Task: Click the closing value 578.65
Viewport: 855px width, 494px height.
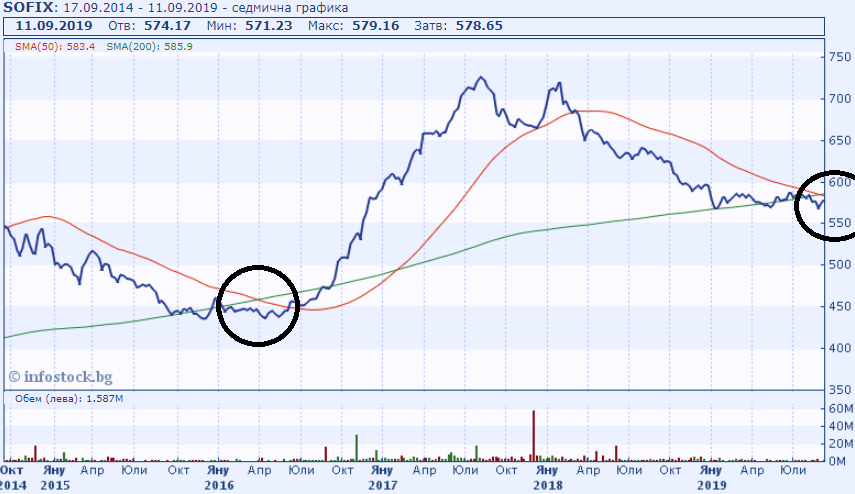Action: (x=479, y=26)
